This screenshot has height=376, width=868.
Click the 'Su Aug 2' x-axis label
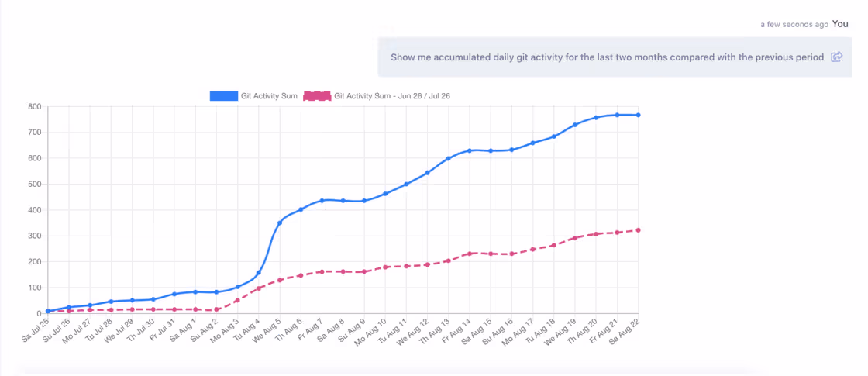click(x=204, y=329)
